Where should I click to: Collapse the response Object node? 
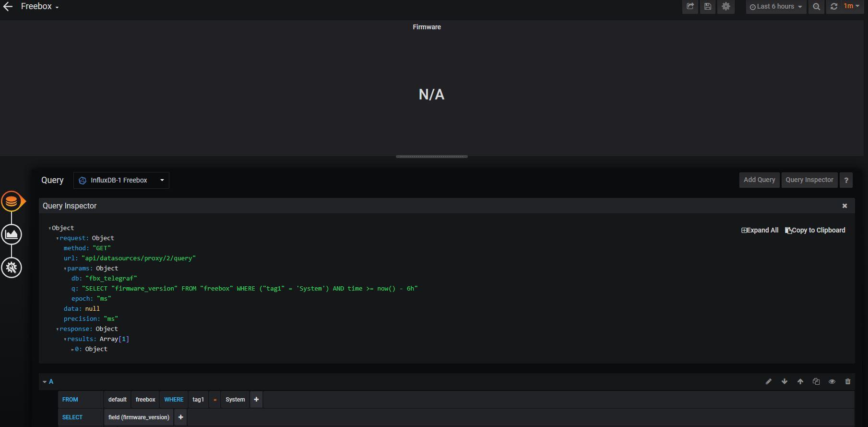tap(58, 329)
